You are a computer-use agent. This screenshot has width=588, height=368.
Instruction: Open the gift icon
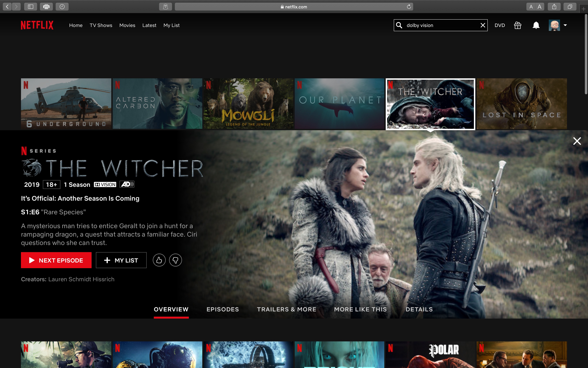click(x=517, y=25)
